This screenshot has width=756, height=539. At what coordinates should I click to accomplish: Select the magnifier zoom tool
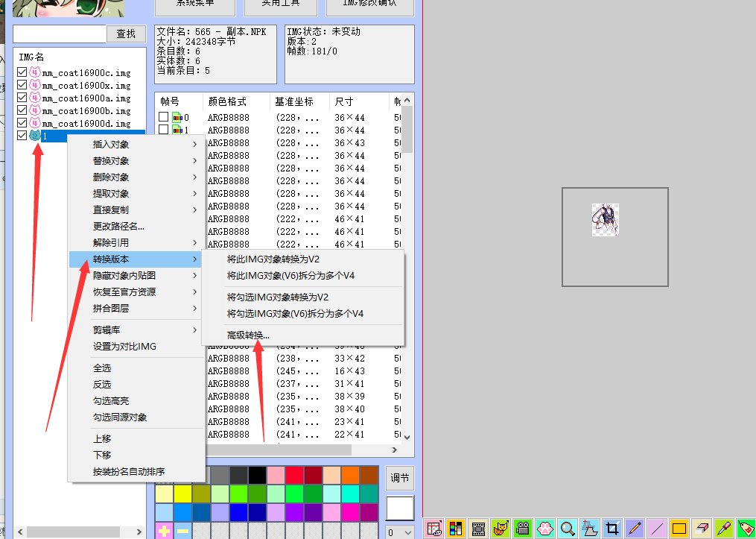[x=568, y=529]
